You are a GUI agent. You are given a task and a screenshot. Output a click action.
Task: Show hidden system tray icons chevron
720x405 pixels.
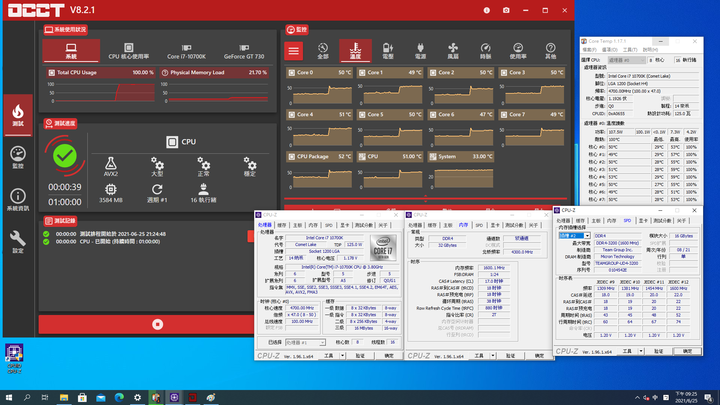(x=637, y=398)
